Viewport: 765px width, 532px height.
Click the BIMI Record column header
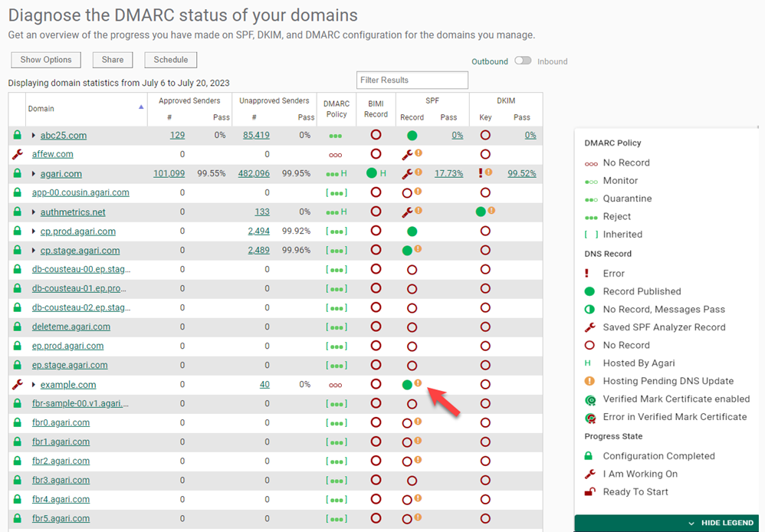[376, 109]
